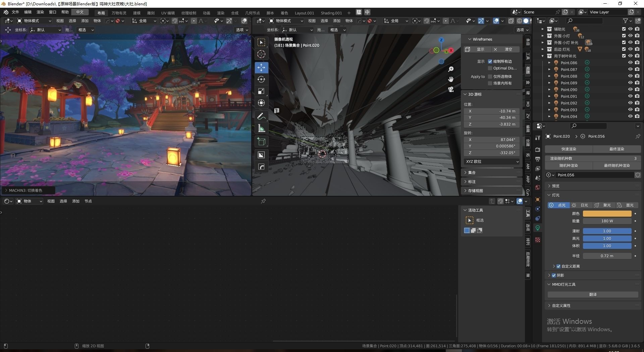Activate the Move tool
This screenshot has width=644, height=352.
(x=261, y=68)
